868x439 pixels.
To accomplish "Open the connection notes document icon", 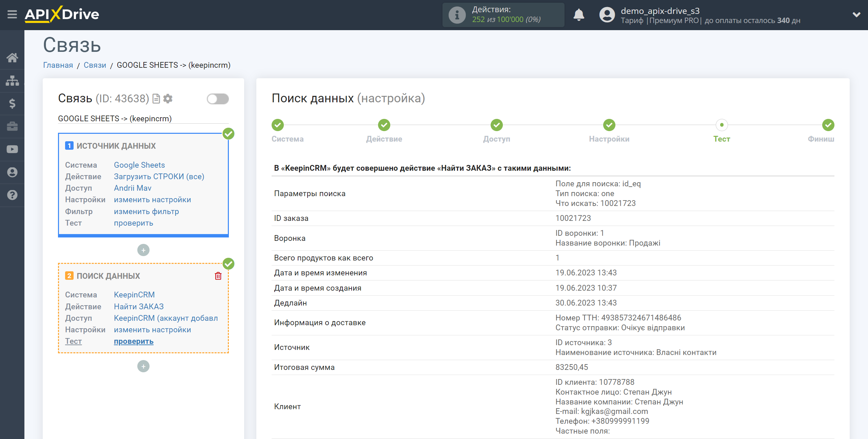I will [x=156, y=99].
